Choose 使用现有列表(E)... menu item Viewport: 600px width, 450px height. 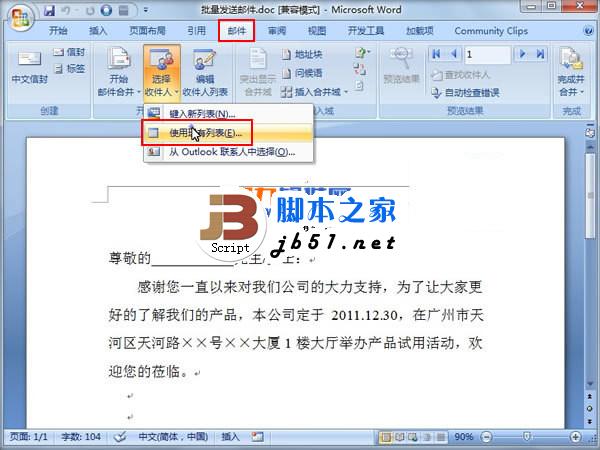[229, 133]
